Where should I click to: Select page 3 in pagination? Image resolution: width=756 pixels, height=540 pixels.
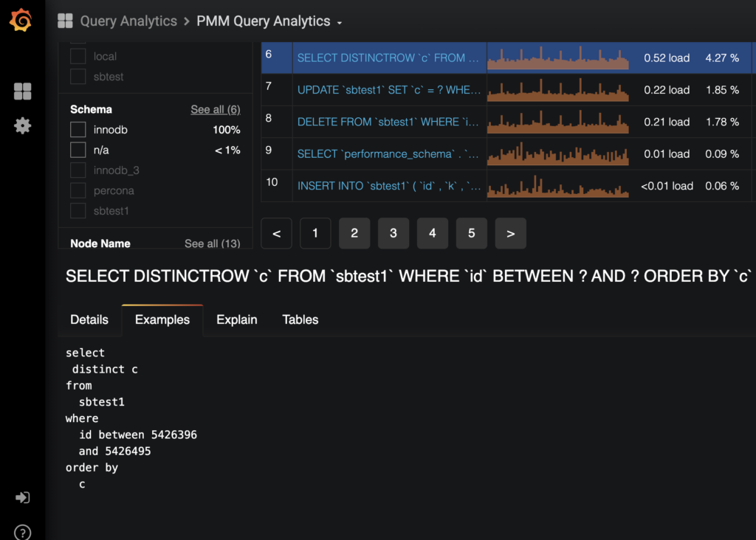click(x=394, y=233)
